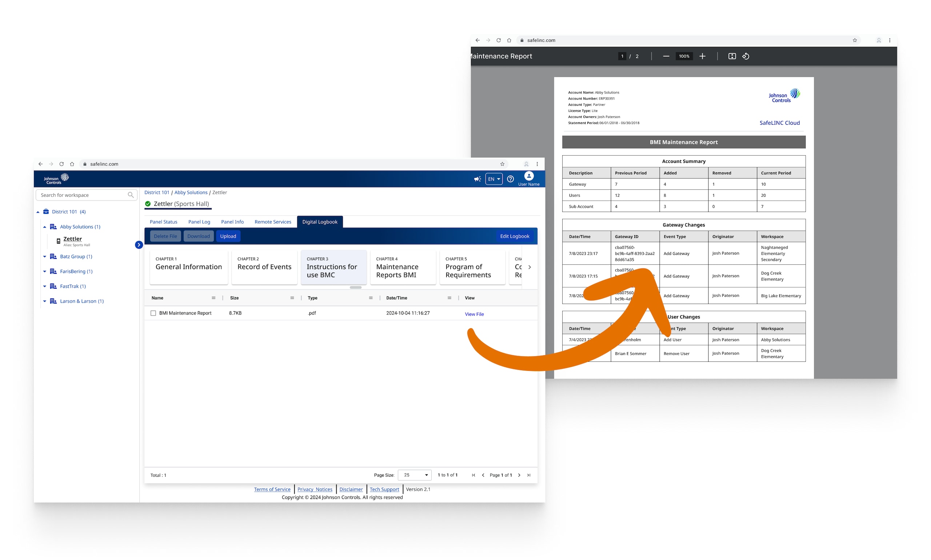Image resolution: width=931 pixels, height=560 pixels.
Task: Open Chapter 1 General Information card
Action: coord(189,267)
